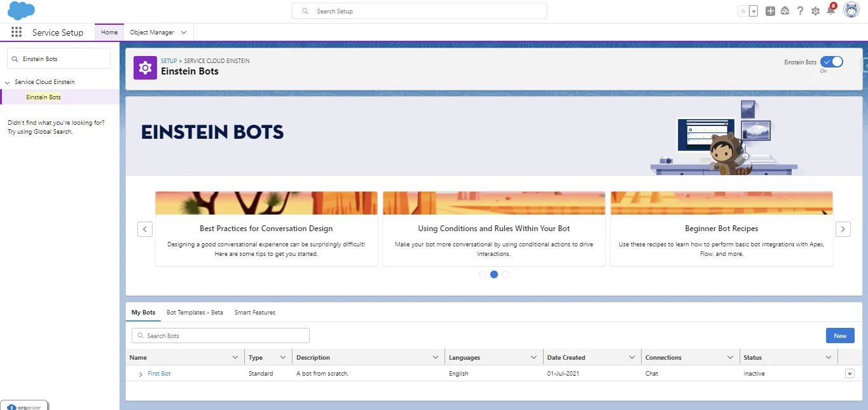Open the First Bot row actions dropdown

pos(850,374)
